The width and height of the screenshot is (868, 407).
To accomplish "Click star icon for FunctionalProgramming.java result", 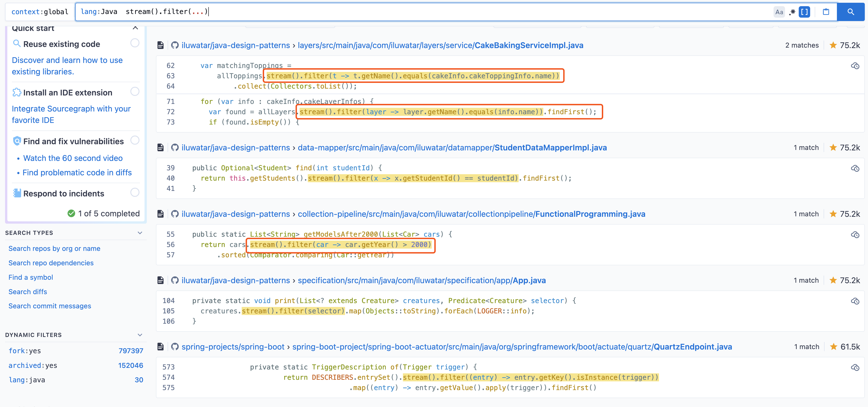I will tap(833, 214).
